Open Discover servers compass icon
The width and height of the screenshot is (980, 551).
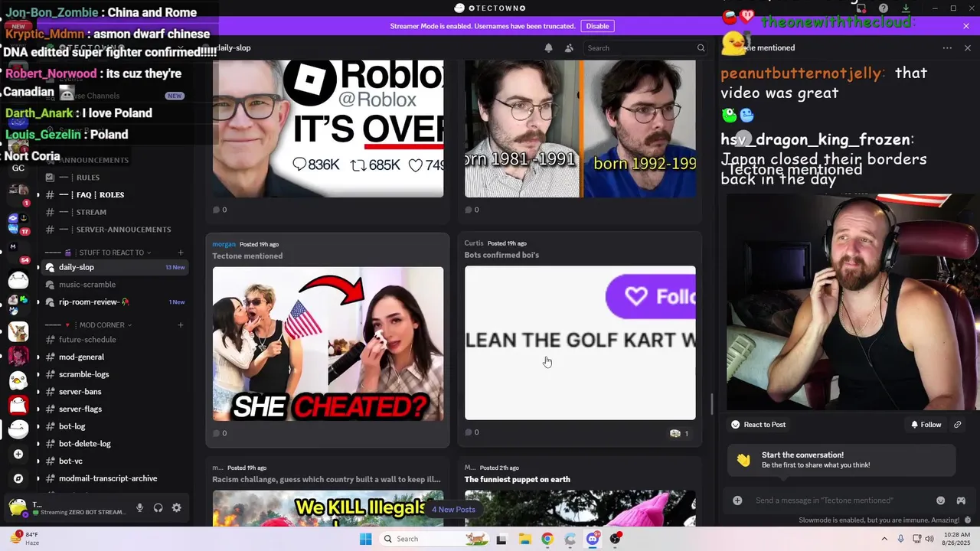[18, 478]
